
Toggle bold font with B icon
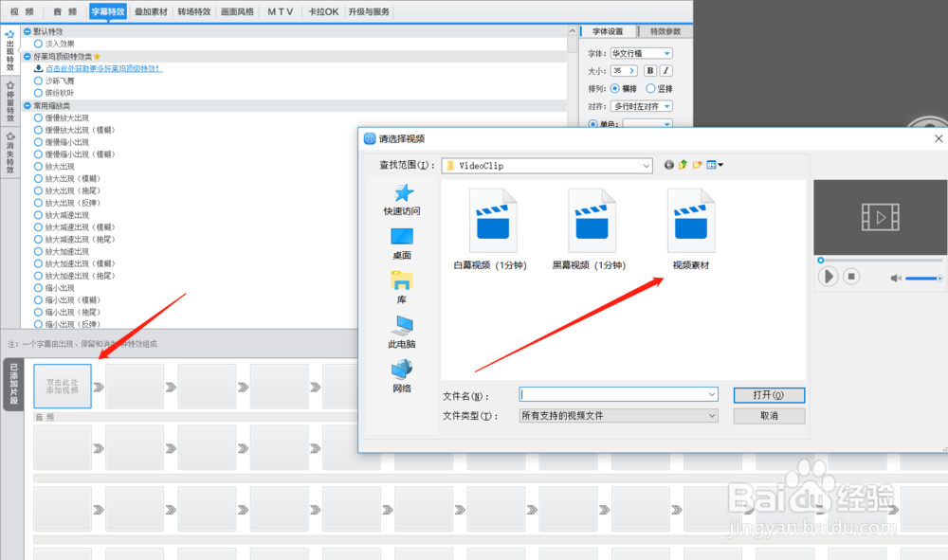pos(650,71)
